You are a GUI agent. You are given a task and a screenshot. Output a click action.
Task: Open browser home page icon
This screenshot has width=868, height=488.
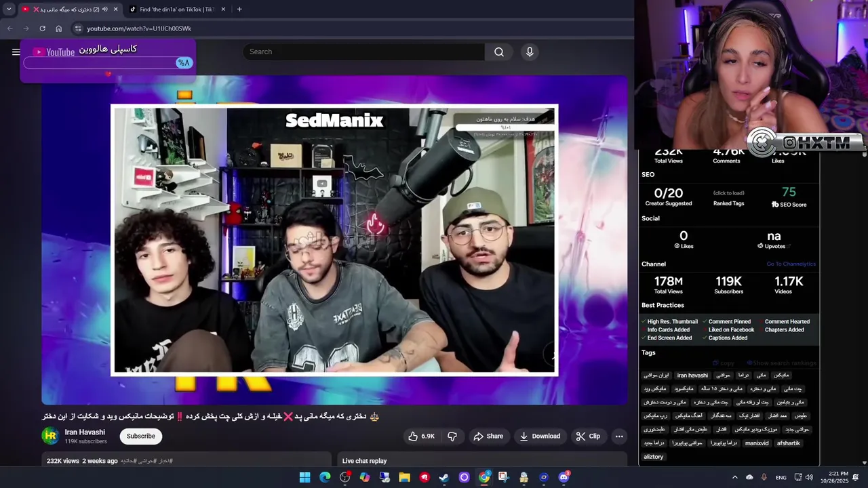point(58,28)
